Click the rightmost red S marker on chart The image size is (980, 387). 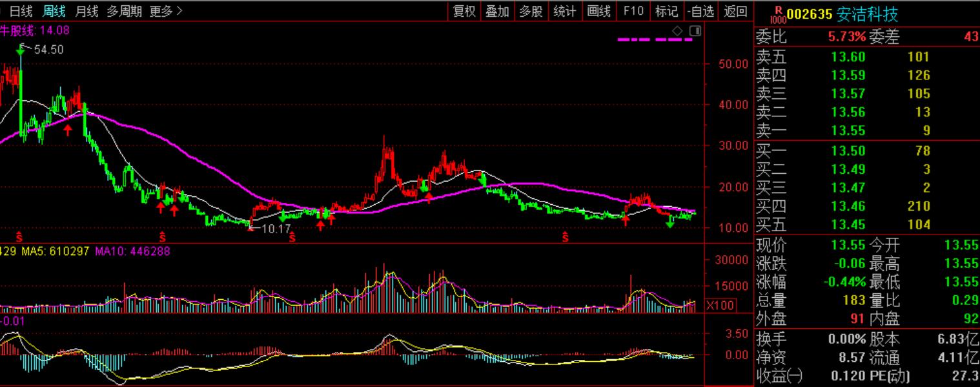pyautogui.click(x=566, y=237)
